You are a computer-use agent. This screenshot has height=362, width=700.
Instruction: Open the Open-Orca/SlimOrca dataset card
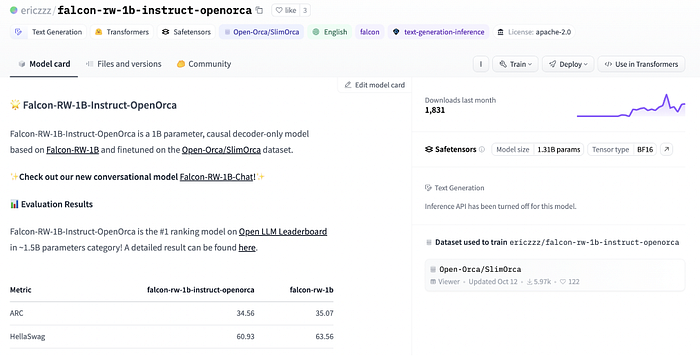pyautogui.click(x=554, y=275)
